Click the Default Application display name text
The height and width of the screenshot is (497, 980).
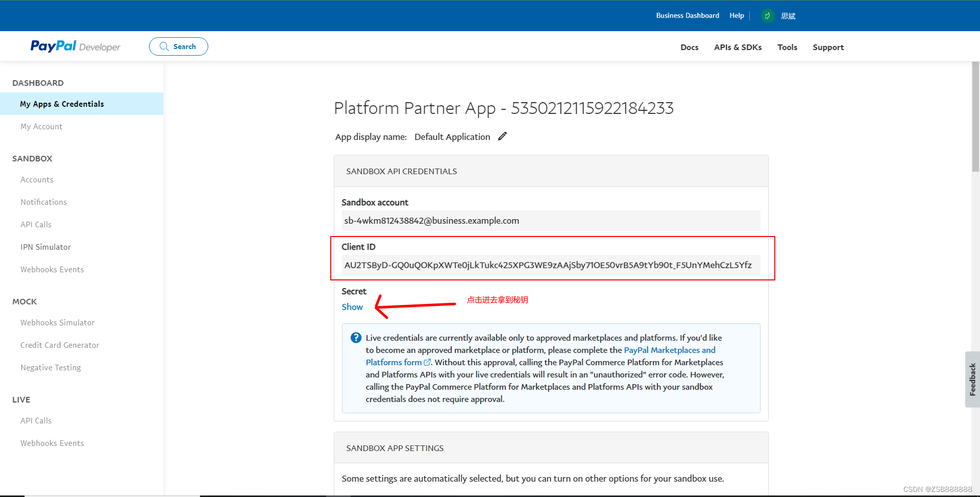[452, 137]
